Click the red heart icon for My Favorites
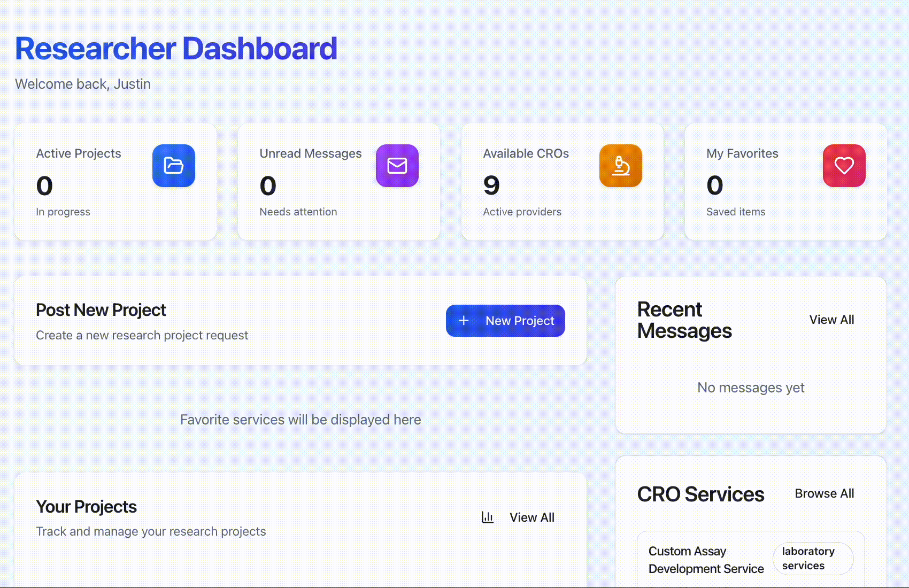909x588 pixels. (x=844, y=166)
